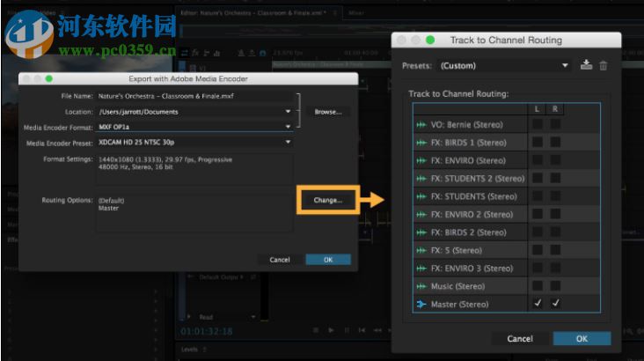Viewport: 644px width, 361px height.
Task: Cancel the Track to Channel Routing dialog
Action: pos(520,339)
